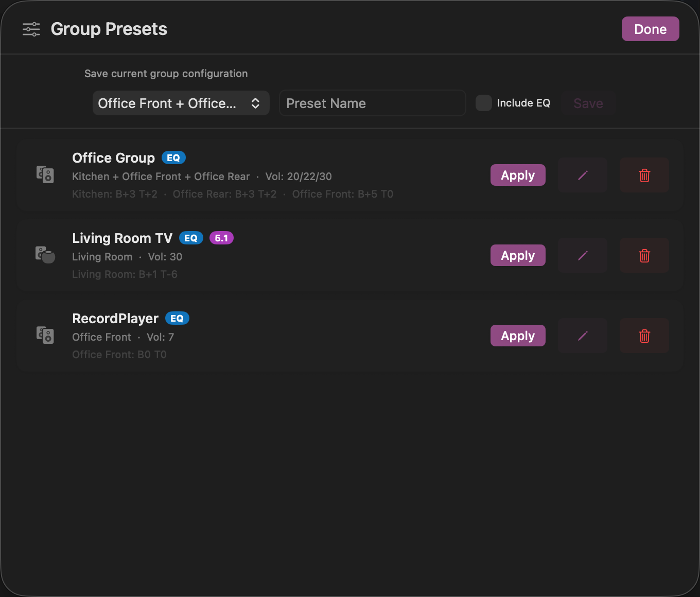Click the 'Include EQ' label text
Viewport: 700px width, 597px height.
[523, 103]
